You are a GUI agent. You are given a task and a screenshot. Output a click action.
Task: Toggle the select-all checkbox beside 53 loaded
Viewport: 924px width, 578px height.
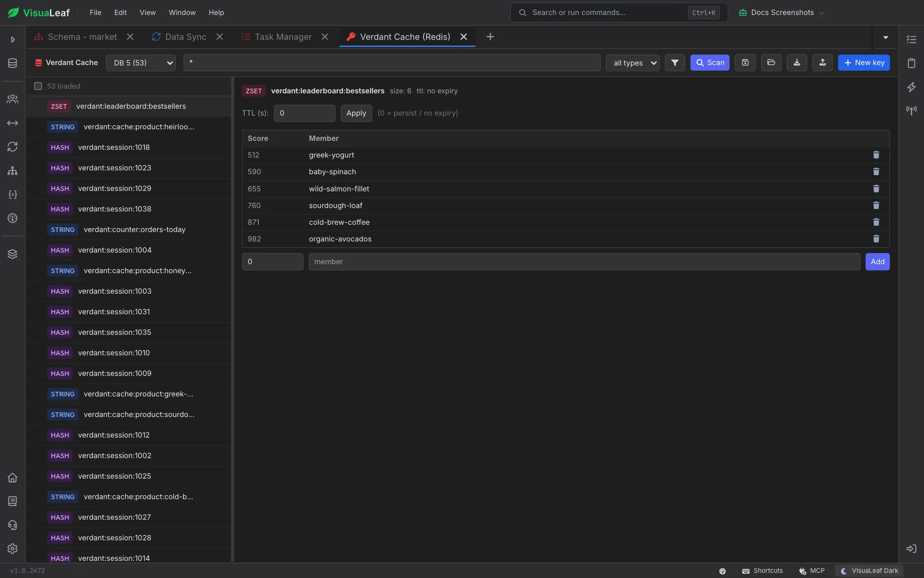[x=38, y=86]
